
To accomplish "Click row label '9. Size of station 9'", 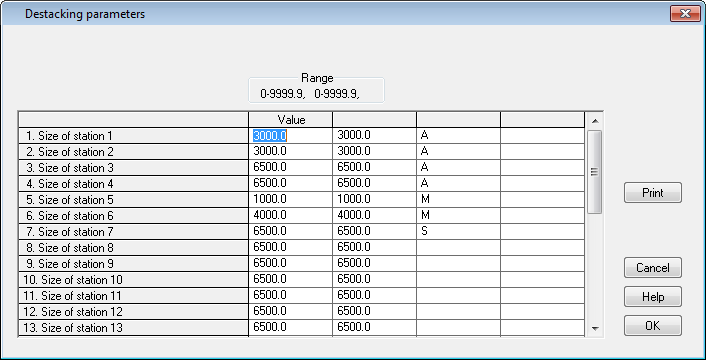I will coord(133,263).
